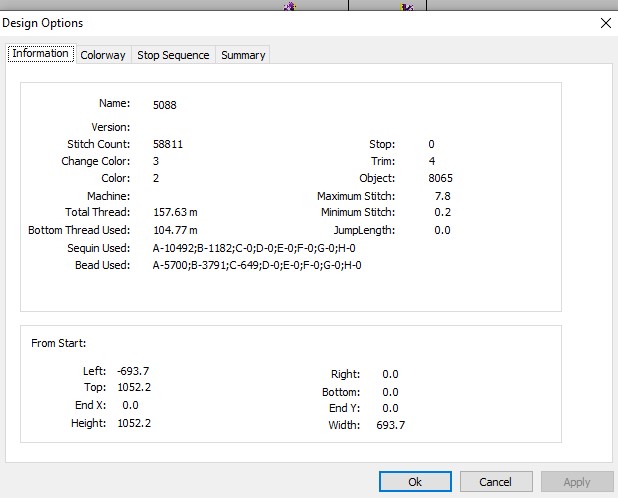Select the Sequin Used value text
The height and width of the screenshot is (498, 618).
[254, 248]
